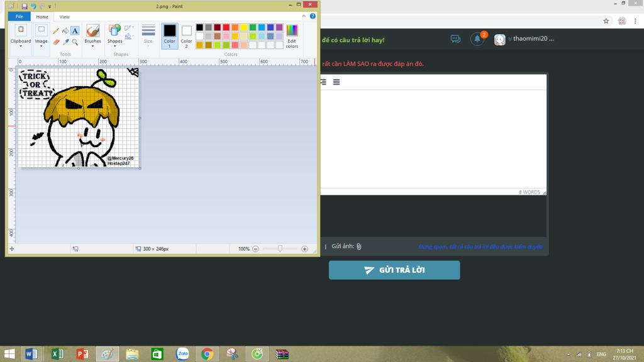Viewport: 644px width, 362px height.
Task: Redo the Paint action
Action: point(42,6)
